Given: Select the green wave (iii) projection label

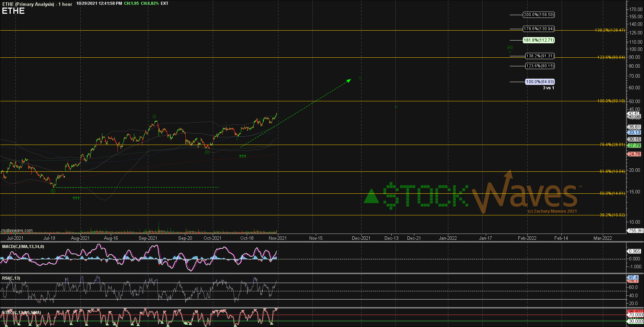Looking at the screenshot, I should pyautogui.click(x=510, y=47).
